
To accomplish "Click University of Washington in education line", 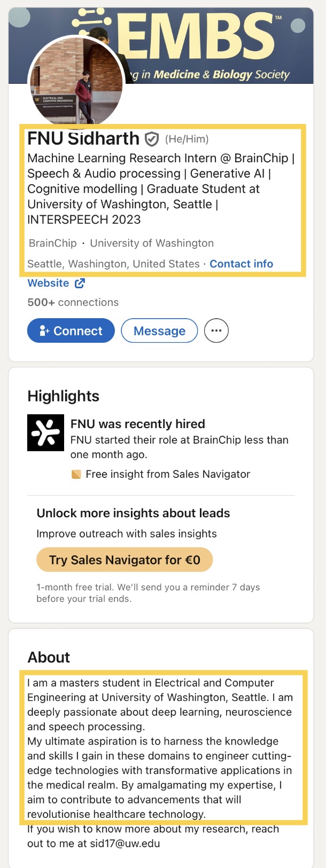I will (x=152, y=243).
